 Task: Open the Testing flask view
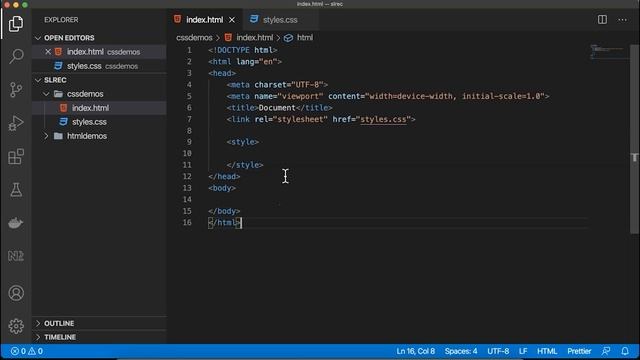16,190
